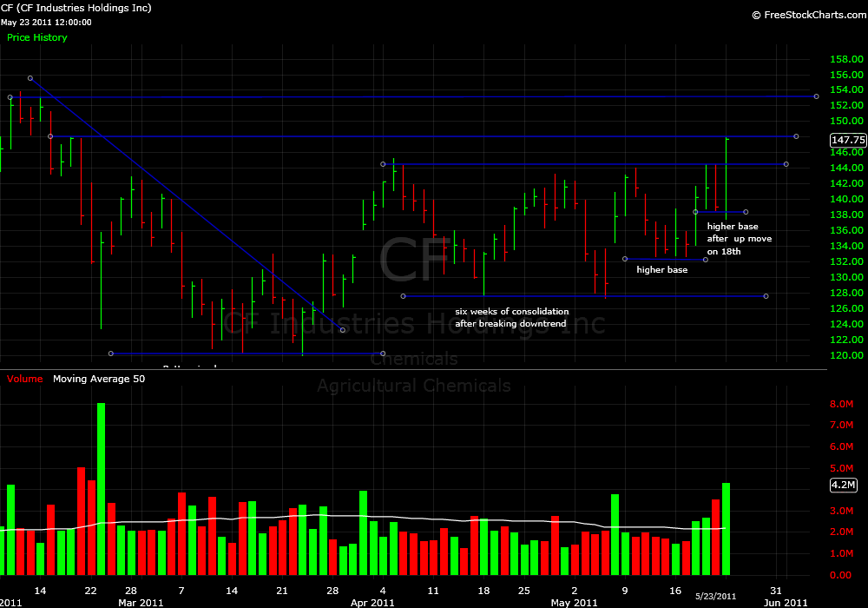The image size is (868, 608).
Task: Click the 120.00 price axis label
Action: [846, 355]
